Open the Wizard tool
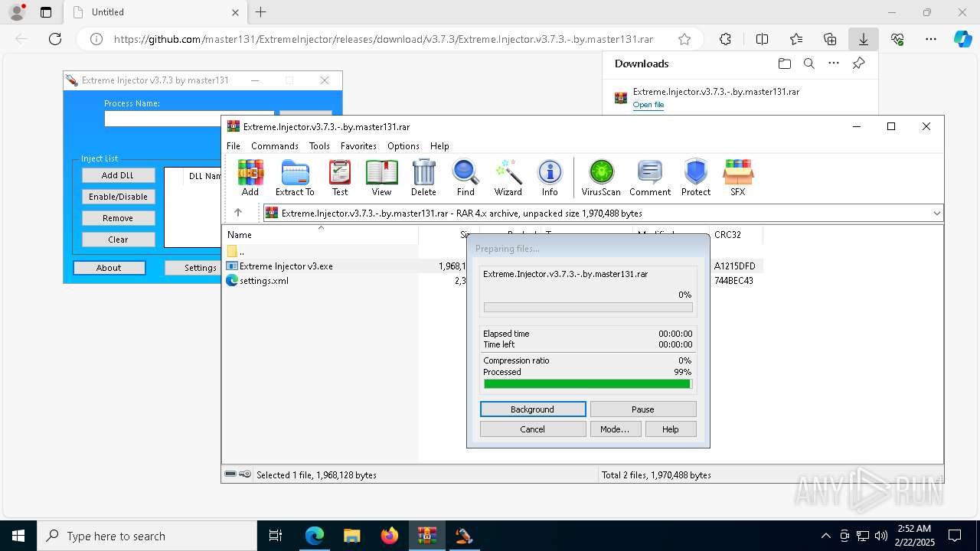 click(x=508, y=178)
